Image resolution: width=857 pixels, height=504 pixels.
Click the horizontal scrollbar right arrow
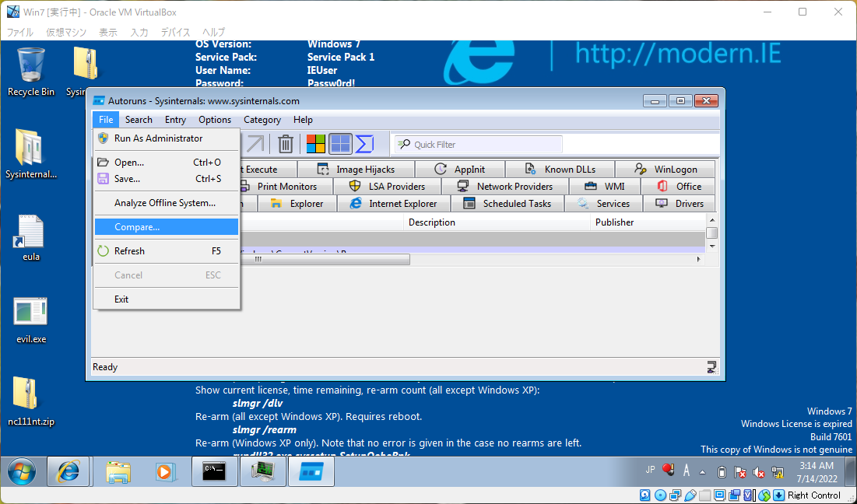[698, 259]
